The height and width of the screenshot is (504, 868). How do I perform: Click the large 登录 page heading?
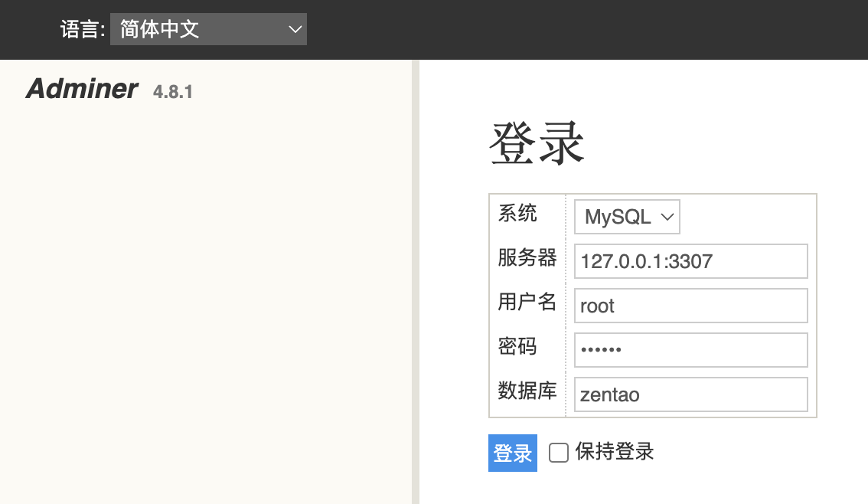tap(537, 143)
